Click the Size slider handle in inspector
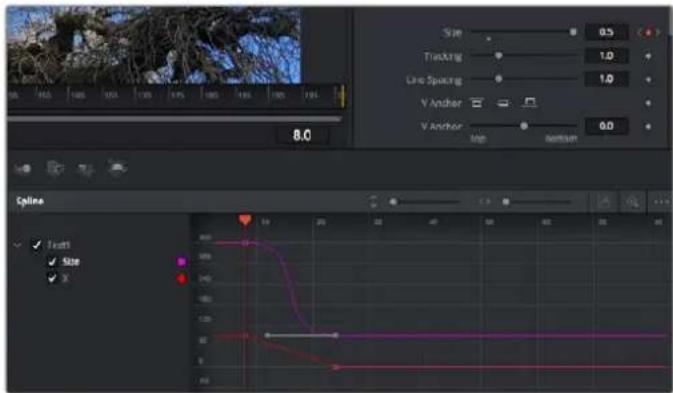Viewport: 673px width, 393px height. (573, 32)
